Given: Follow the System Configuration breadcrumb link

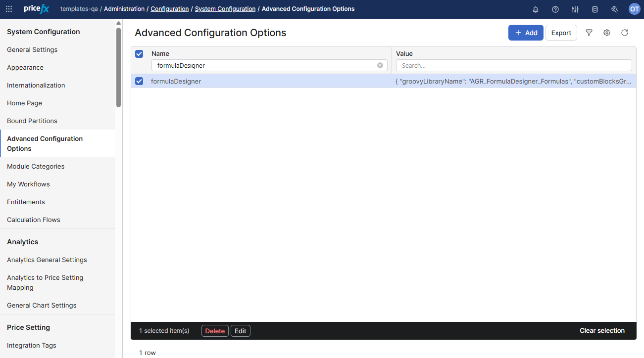Looking at the screenshot, I should [225, 9].
